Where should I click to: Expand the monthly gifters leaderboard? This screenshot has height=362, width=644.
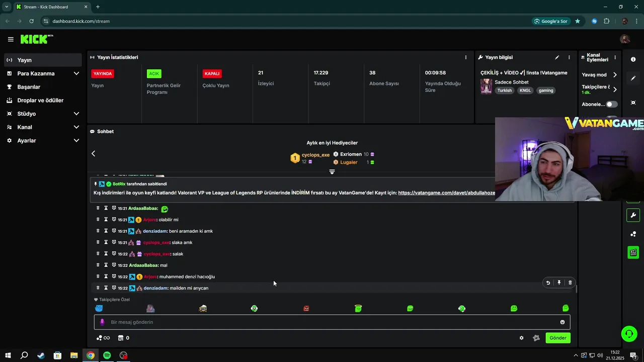click(x=332, y=172)
